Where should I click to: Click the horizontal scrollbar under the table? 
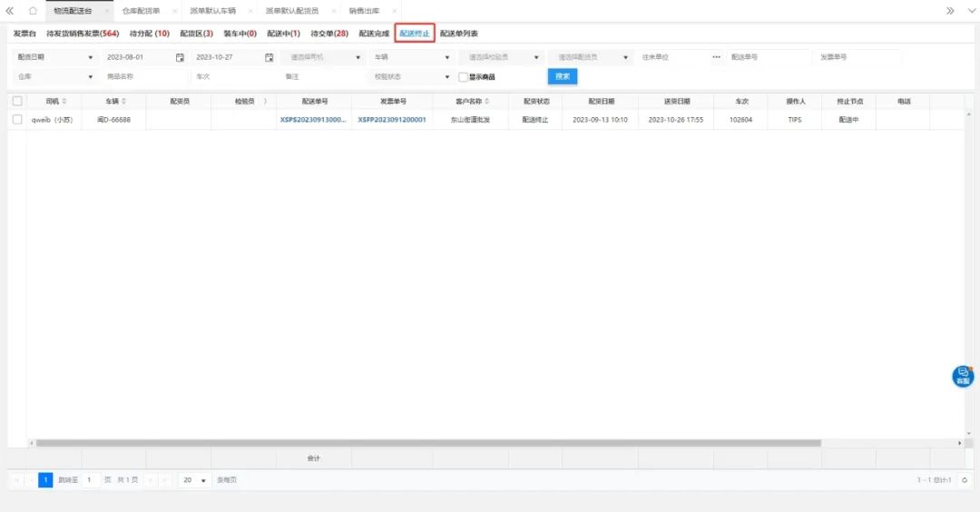tap(426, 443)
